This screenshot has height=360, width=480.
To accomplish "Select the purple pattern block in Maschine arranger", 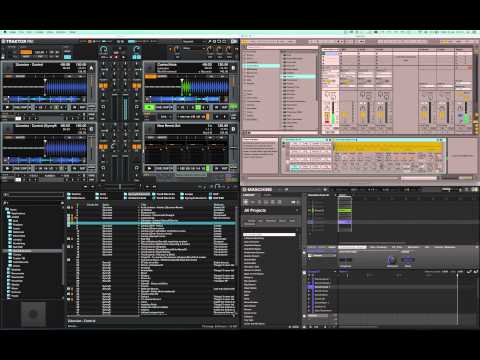I will 345,222.
